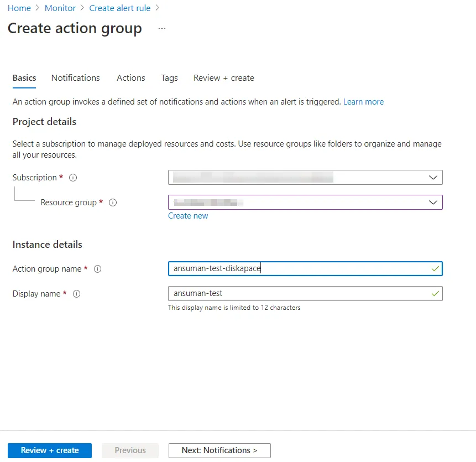Click in the Display name field
Viewport: 476px width, 462px height.
pyautogui.click(x=299, y=293)
